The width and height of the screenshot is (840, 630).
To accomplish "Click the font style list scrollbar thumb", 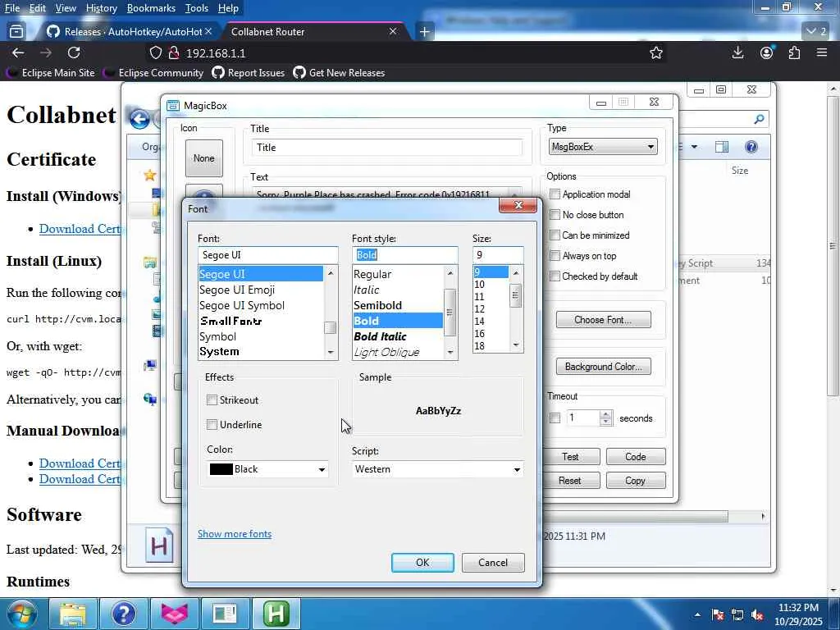I will 450,313.
